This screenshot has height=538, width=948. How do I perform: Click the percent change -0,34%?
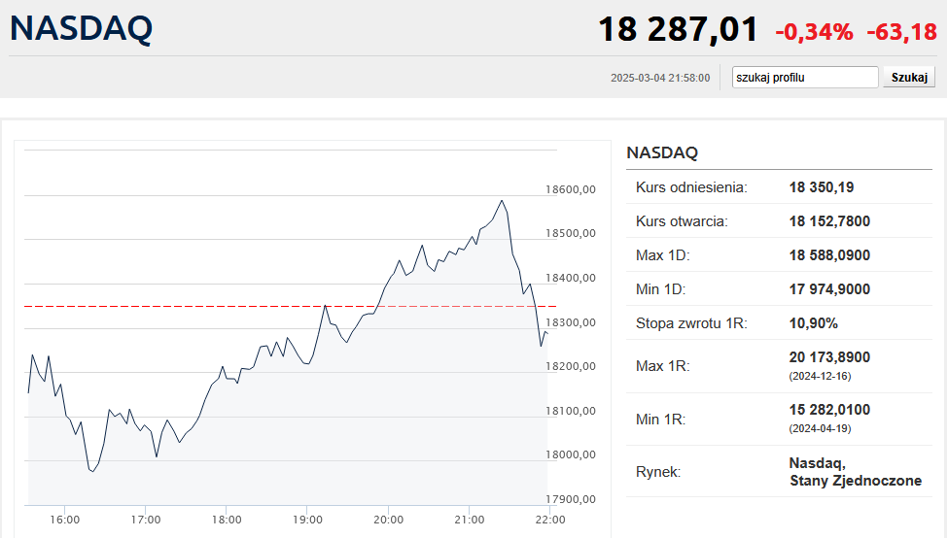tap(814, 31)
